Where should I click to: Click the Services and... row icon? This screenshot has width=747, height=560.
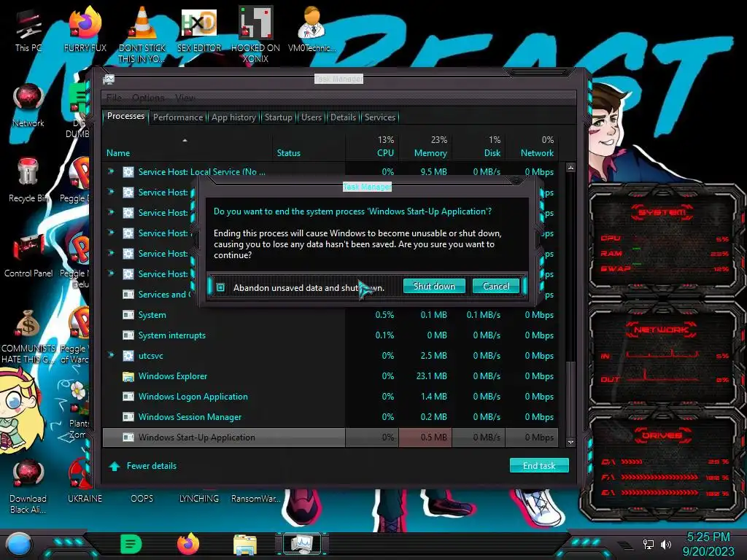click(x=128, y=295)
